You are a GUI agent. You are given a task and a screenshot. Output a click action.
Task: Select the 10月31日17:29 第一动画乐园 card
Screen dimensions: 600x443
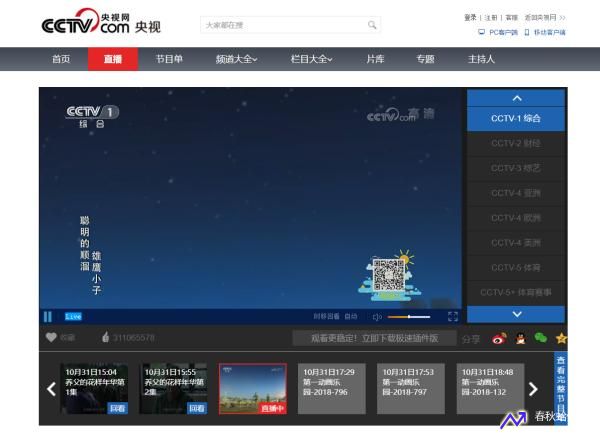pos(332,389)
